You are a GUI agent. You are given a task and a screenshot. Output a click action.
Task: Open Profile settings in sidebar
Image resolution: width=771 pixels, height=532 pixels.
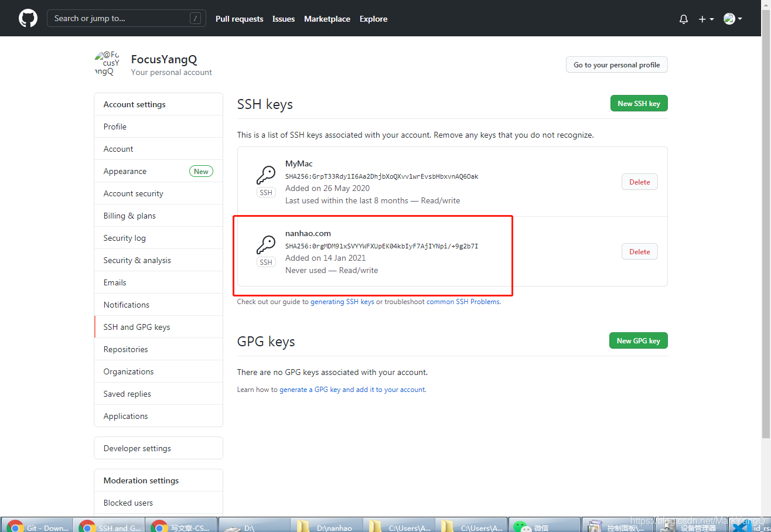point(158,127)
